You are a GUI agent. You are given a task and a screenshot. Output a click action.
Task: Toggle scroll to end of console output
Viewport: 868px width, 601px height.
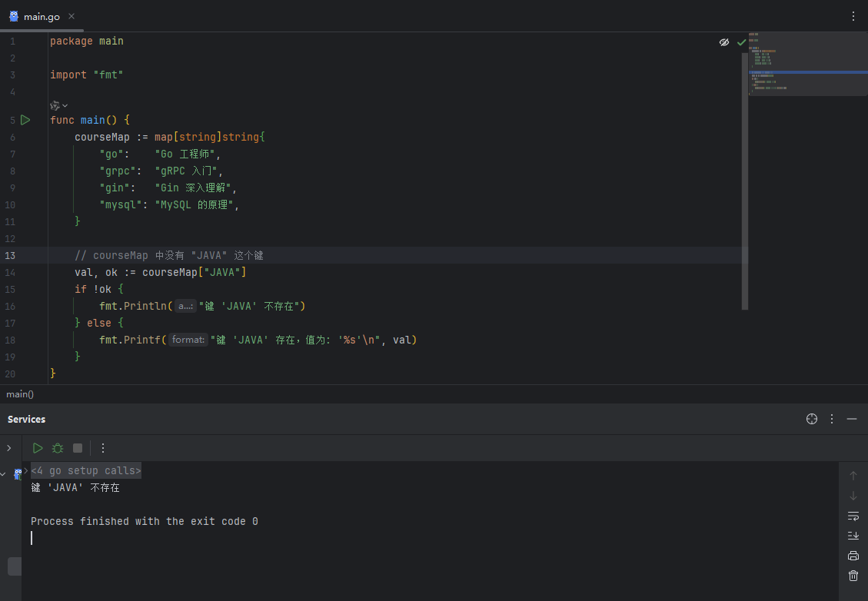pos(853,536)
